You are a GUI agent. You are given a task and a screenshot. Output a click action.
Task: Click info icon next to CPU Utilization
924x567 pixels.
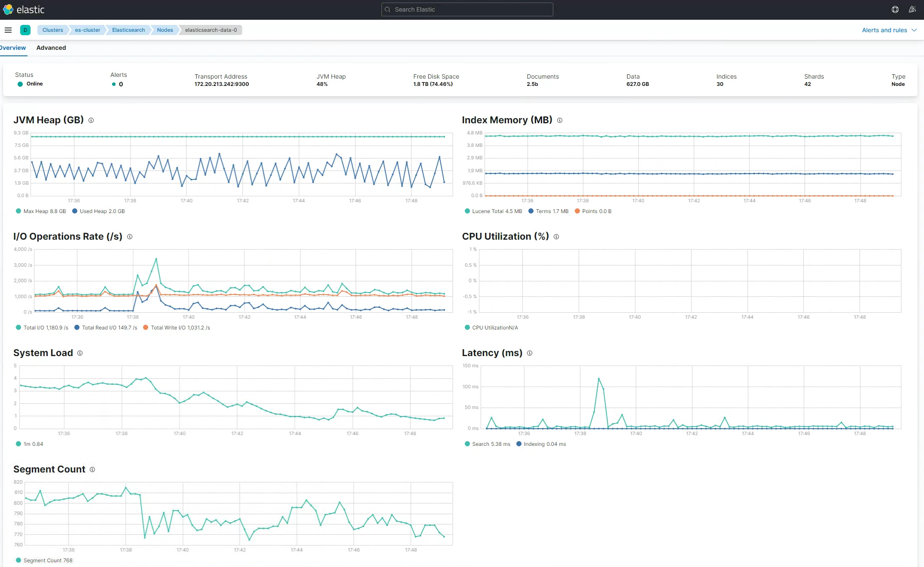point(556,237)
